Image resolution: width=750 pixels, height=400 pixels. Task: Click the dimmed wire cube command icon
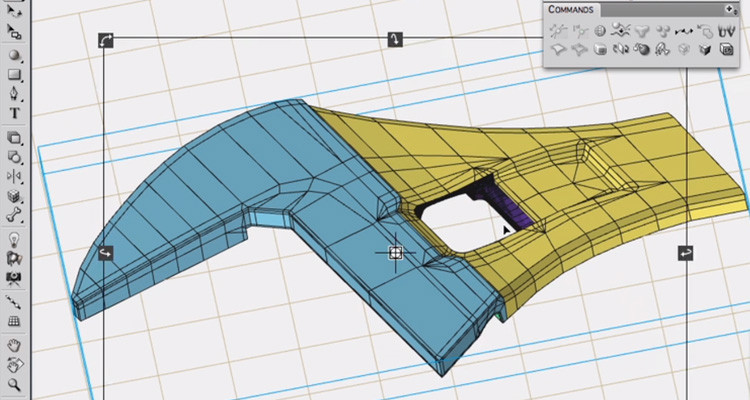pos(684,49)
